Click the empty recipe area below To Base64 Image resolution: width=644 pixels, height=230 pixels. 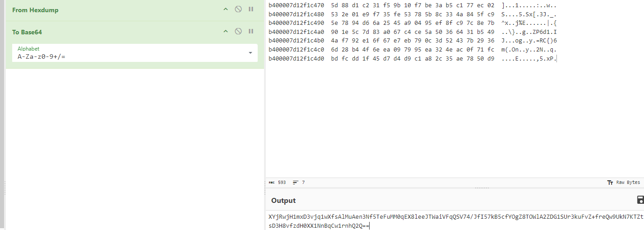[x=134, y=145]
